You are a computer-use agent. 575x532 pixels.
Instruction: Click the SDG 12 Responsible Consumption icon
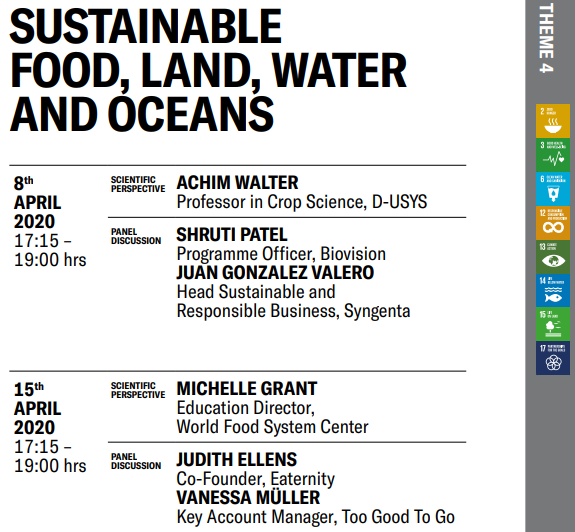pyautogui.click(x=553, y=223)
